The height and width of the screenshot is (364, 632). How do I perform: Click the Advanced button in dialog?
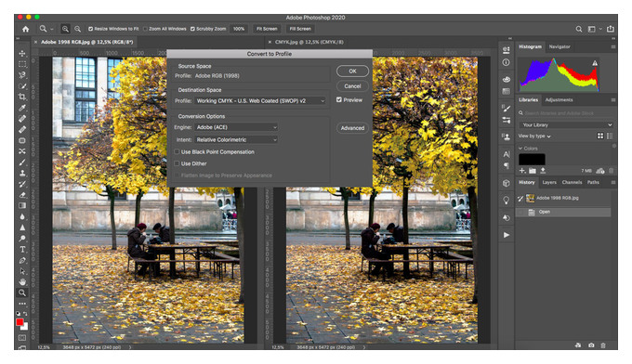click(352, 128)
